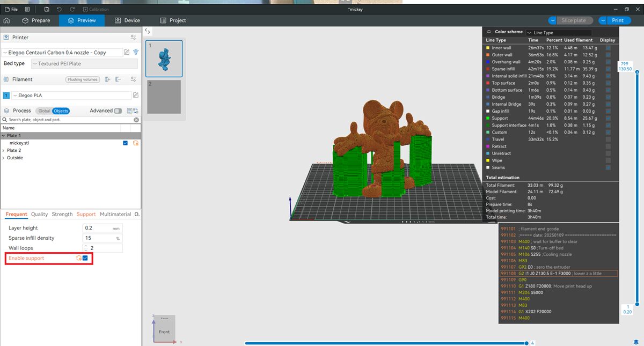Remove a filament with minus icon

118,79
